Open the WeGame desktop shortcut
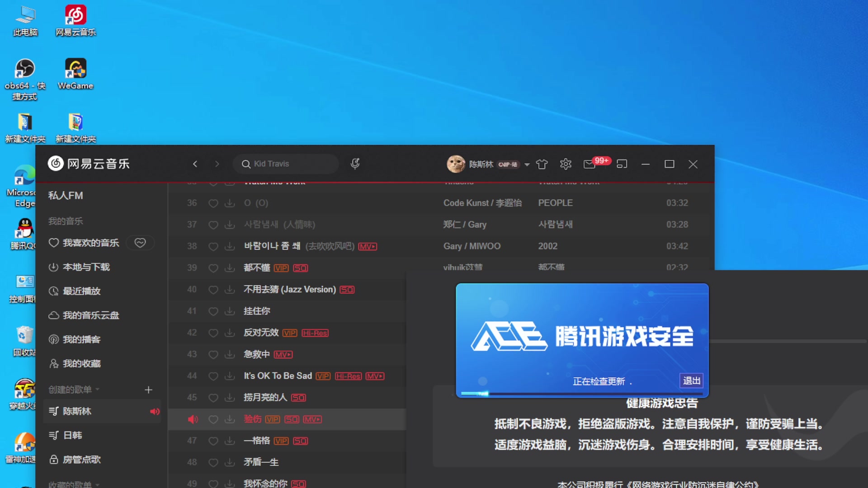Image resolution: width=868 pixels, height=488 pixels. pos(75,74)
